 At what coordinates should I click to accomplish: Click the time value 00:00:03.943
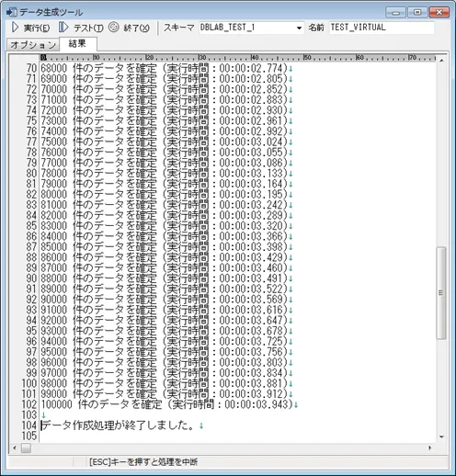pyautogui.click(x=256, y=404)
